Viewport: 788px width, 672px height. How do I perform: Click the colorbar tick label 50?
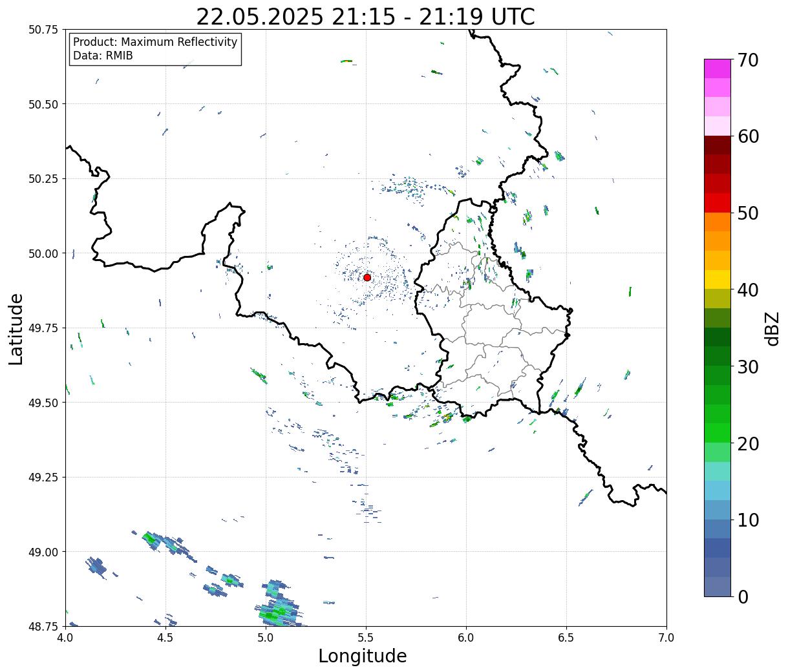point(747,213)
